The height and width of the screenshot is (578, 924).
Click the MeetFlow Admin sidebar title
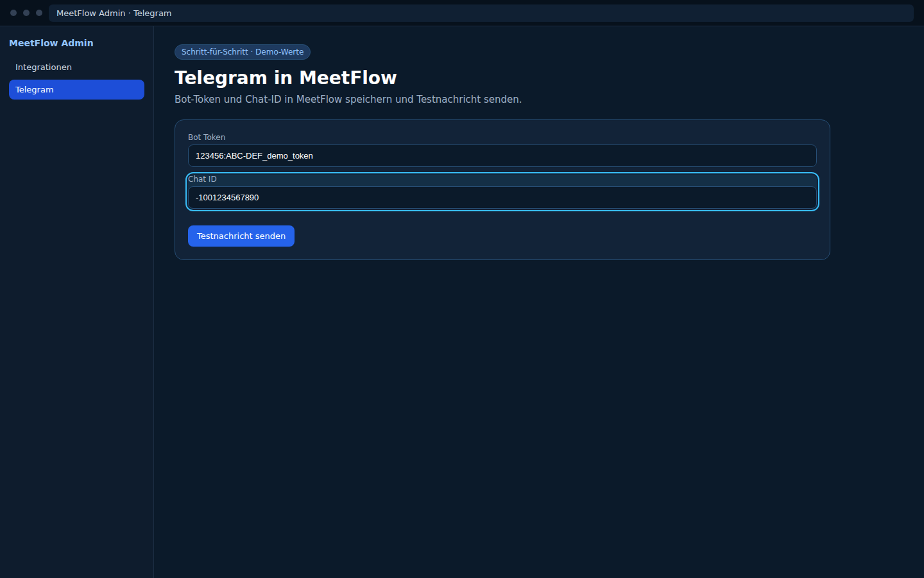[x=51, y=43]
